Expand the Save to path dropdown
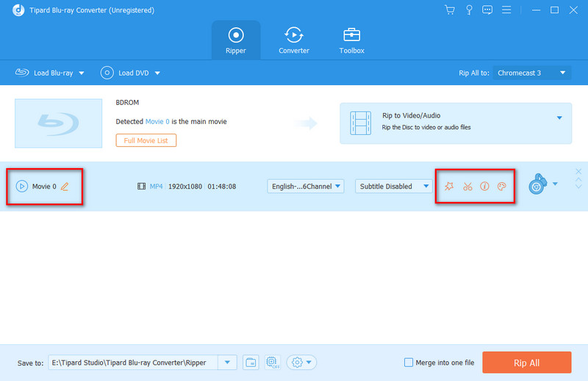The height and width of the screenshot is (381, 588). 227,362
